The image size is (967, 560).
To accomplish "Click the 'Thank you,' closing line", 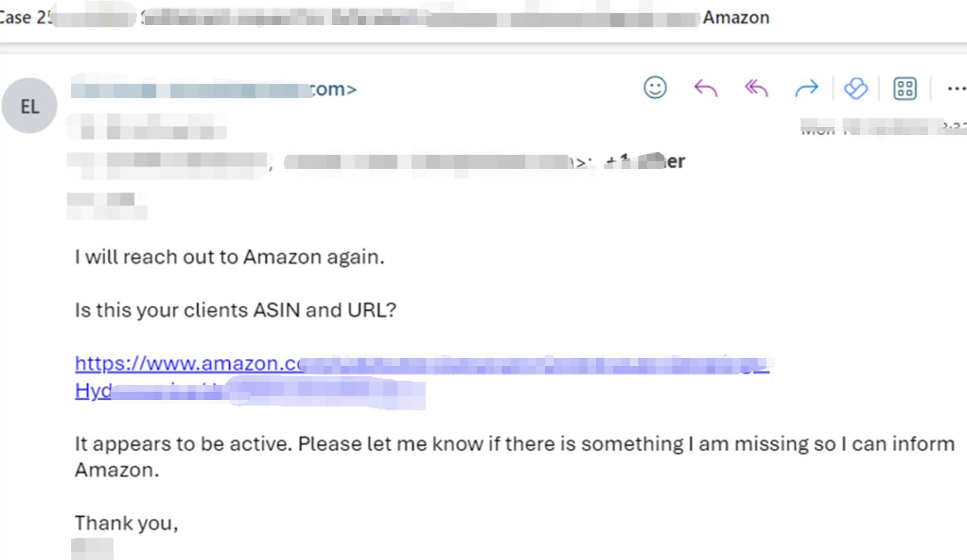I will click(126, 523).
